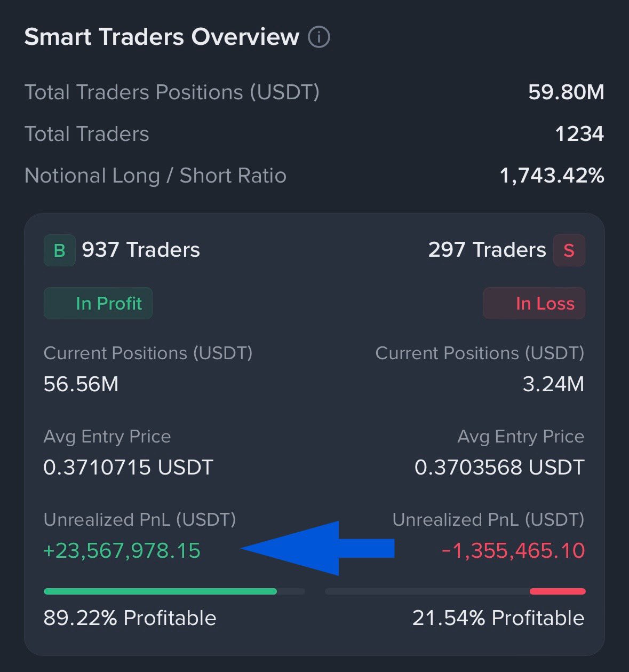Click the blue arrow pointing left
The width and height of the screenshot is (629, 672).
317,548
